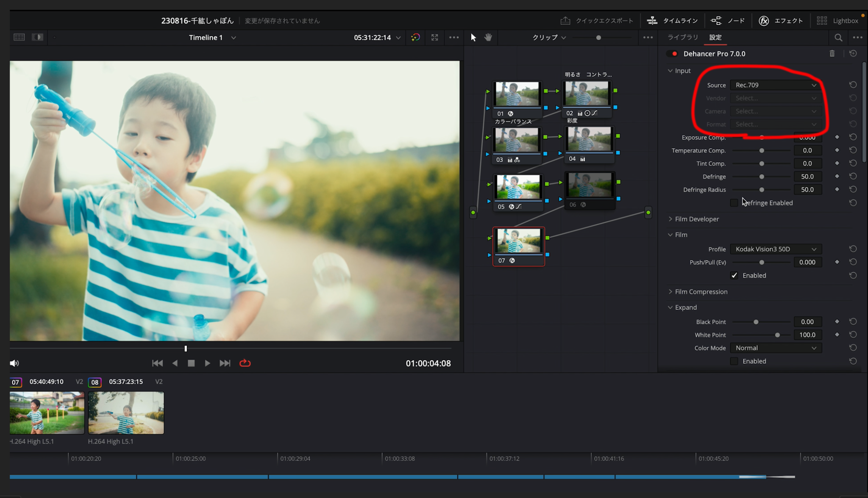Select the hand pan tool above the viewer
This screenshot has height=498, width=868.
[488, 37]
